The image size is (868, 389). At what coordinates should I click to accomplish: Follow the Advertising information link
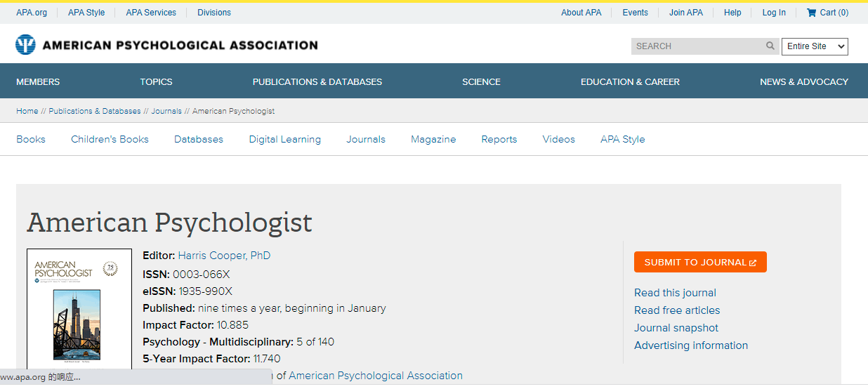(691, 345)
